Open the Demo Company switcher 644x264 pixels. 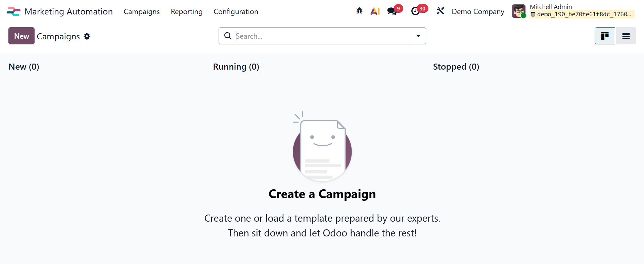point(478,11)
